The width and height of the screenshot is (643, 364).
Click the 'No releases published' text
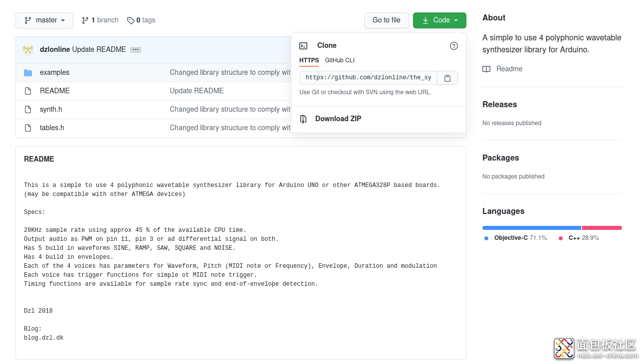(512, 123)
